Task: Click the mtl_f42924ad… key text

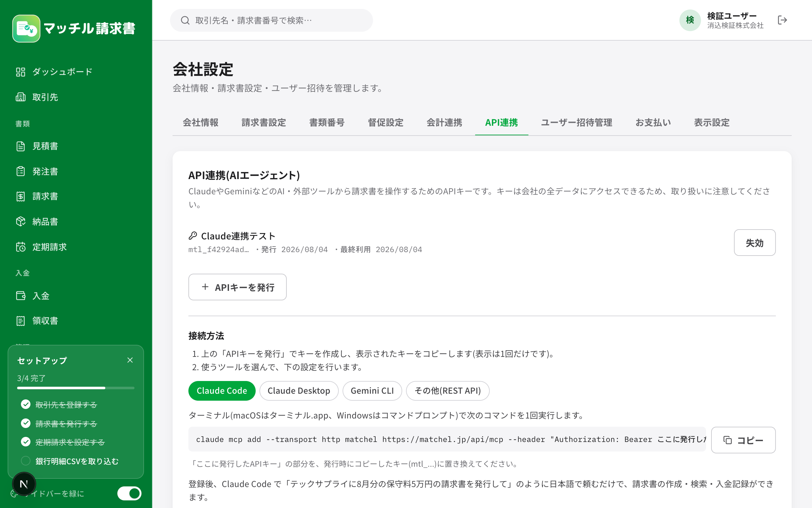Action: point(219,250)
